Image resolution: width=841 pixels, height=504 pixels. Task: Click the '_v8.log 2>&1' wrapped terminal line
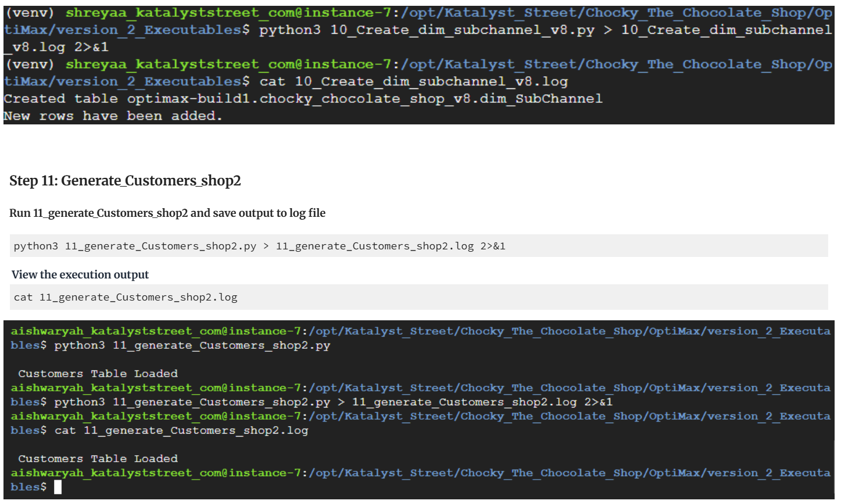coord(56,47)
